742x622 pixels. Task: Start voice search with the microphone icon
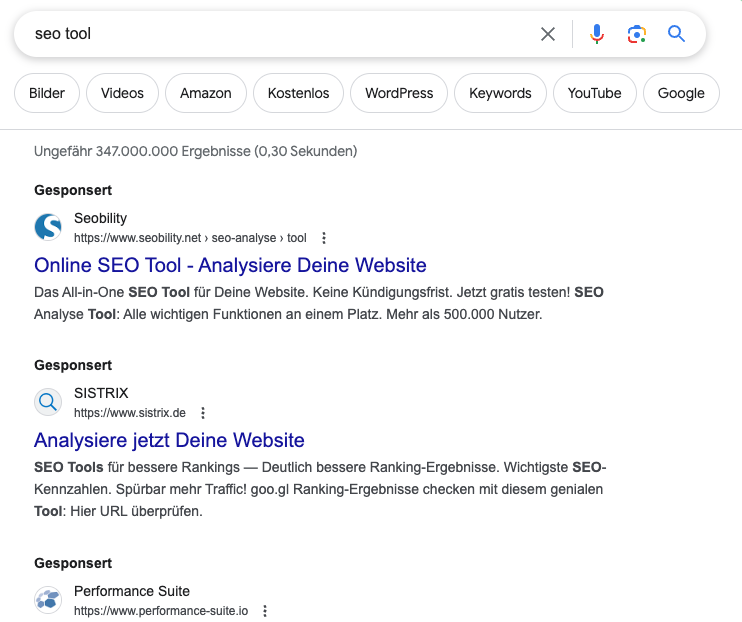(597, 34)
